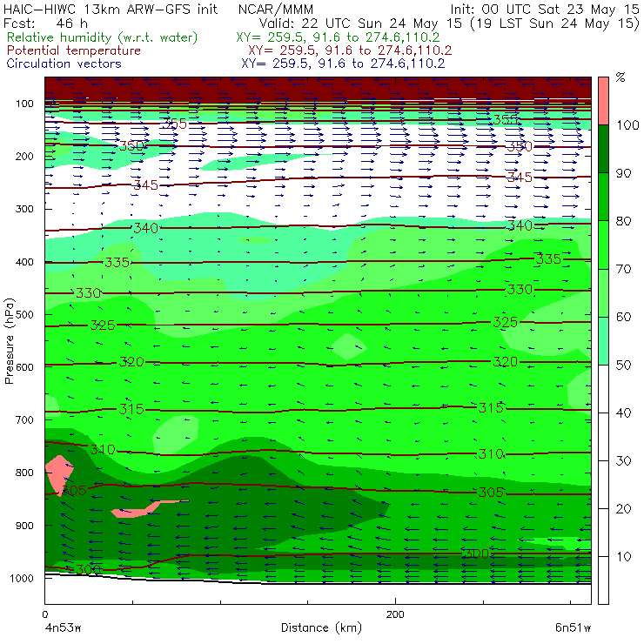Select the 'NCAR/MMM' header text
This screenshot has height=644, width=644.
click(276, 9)
